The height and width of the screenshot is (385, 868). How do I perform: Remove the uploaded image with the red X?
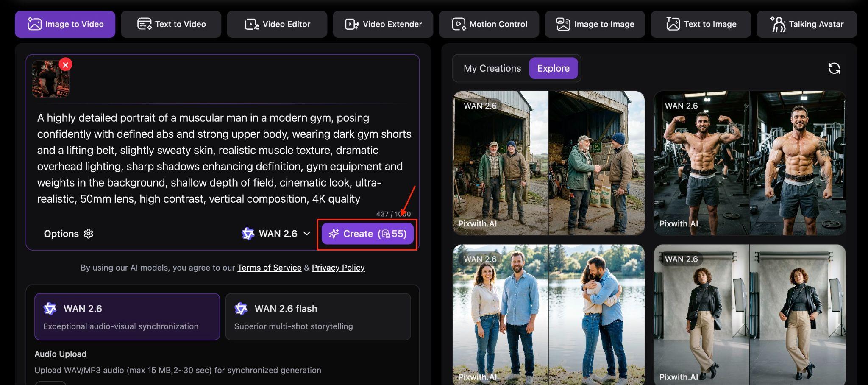click(x=65, y=64)
